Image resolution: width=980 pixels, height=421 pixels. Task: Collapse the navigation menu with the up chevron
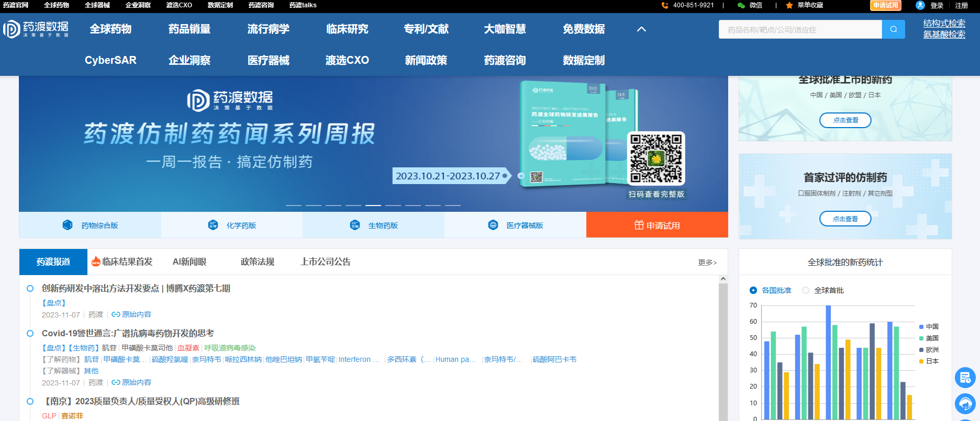(641, 29)
